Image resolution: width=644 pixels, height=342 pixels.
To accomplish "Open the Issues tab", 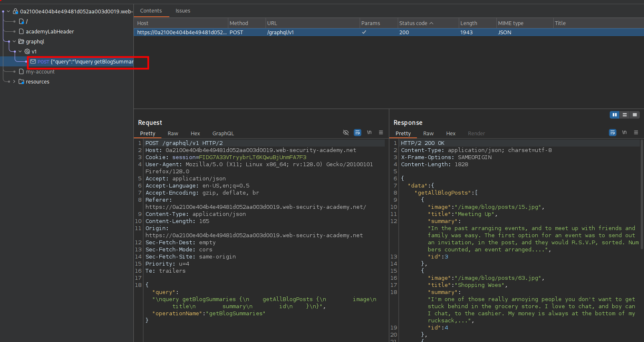I will (183, 11).
